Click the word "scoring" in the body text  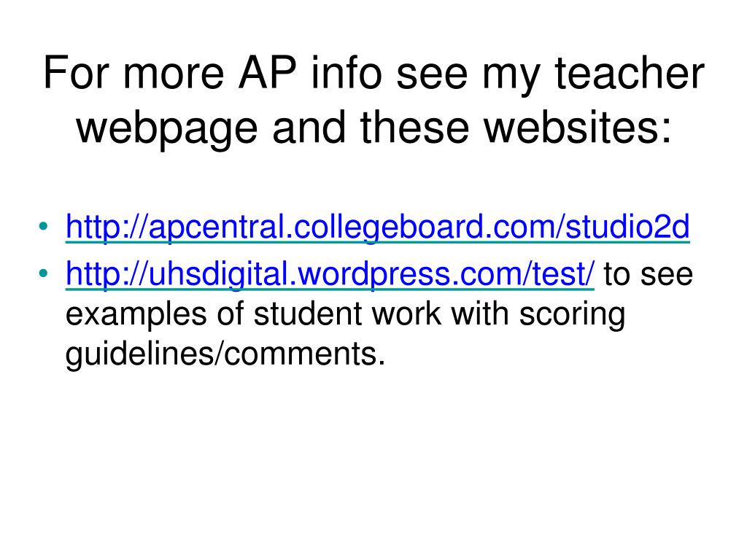click(x=572, y=315)
